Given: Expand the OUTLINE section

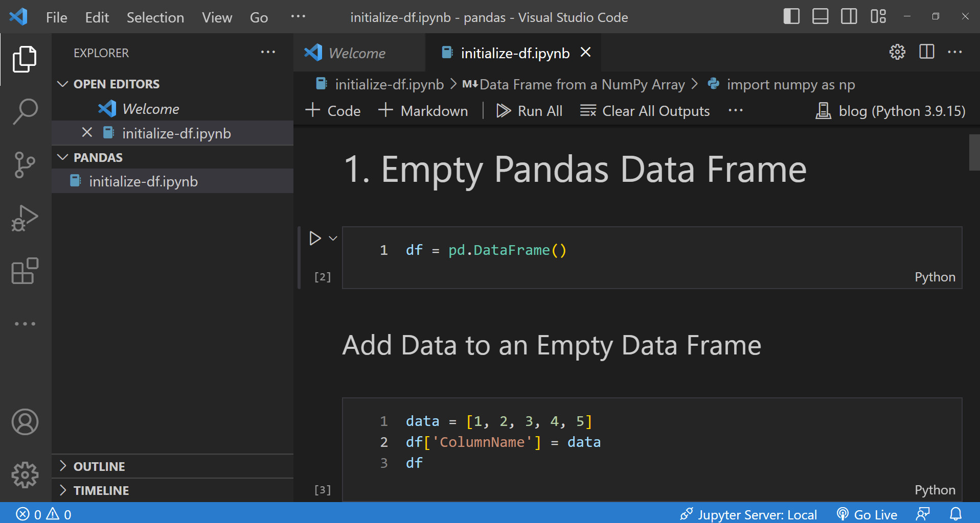Looking at the screenshot, I should click(63, 466).
